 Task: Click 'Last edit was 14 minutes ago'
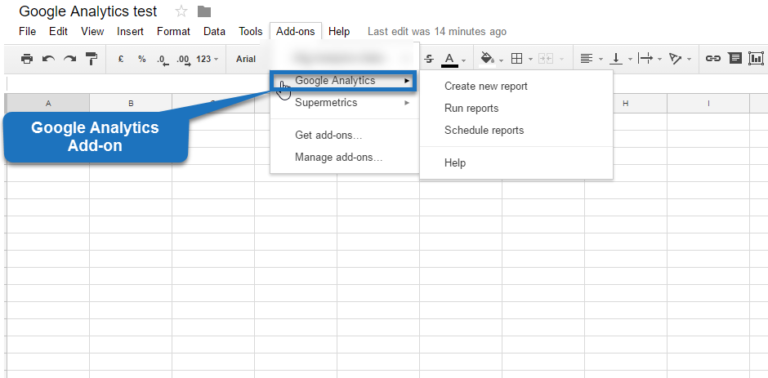[x=437, y=32]
